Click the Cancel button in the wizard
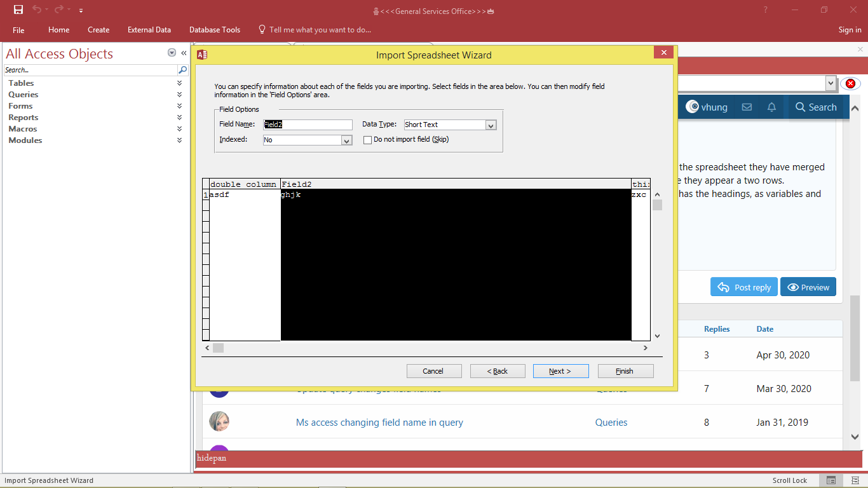 [x=434, y=371]
